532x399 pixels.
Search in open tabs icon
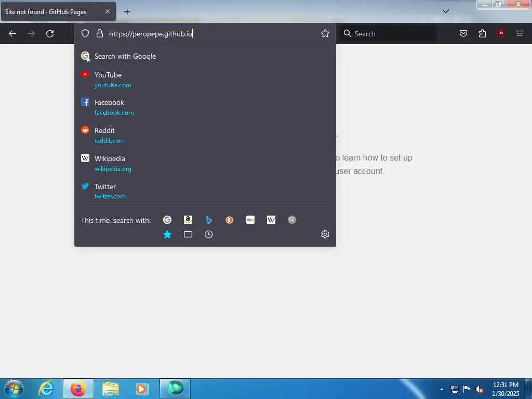tap(188, 234)
